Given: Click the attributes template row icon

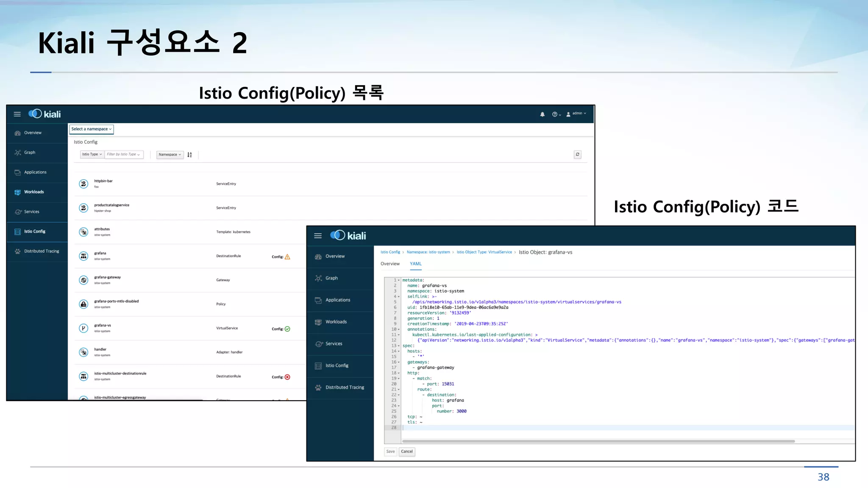Looking at the screenshot, I should (x=83, y=232).
